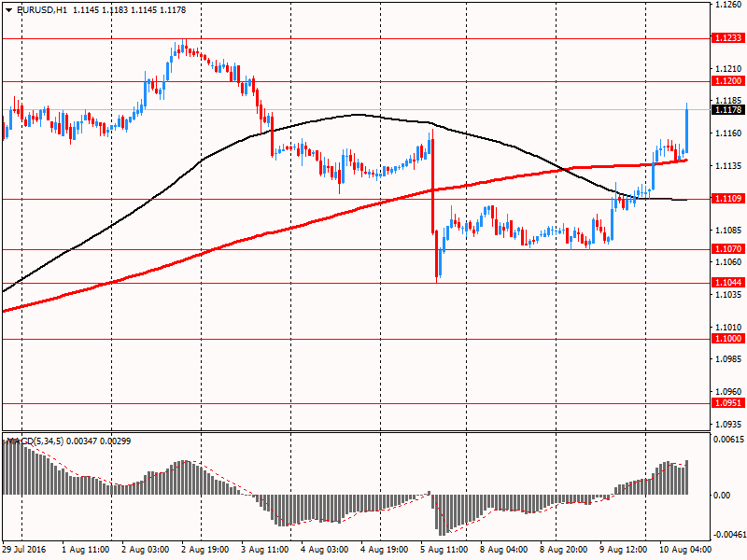Select the EURUSD,H1 chart title text
The height and width of the screenshot is (560, 747).
coord(41,10)
